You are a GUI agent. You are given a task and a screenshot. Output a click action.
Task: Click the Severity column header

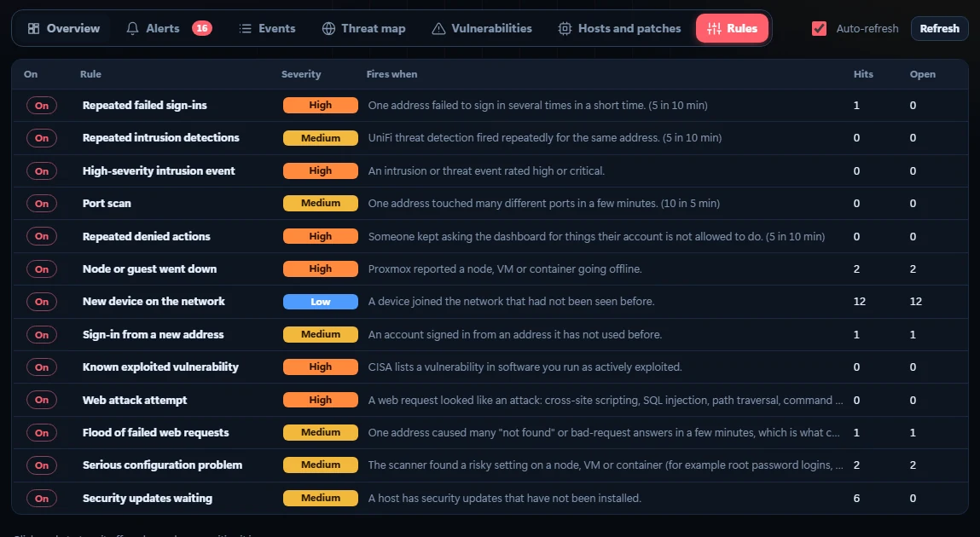point(301,74)
